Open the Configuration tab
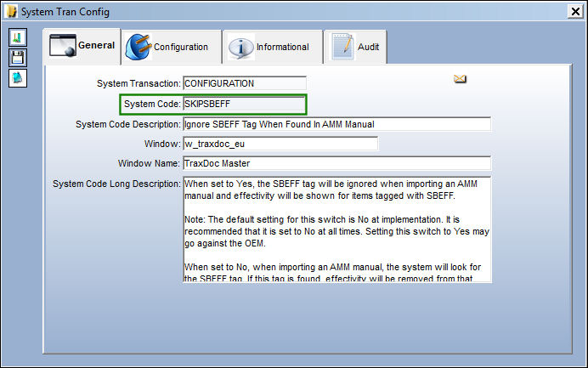 pos(172,47)
